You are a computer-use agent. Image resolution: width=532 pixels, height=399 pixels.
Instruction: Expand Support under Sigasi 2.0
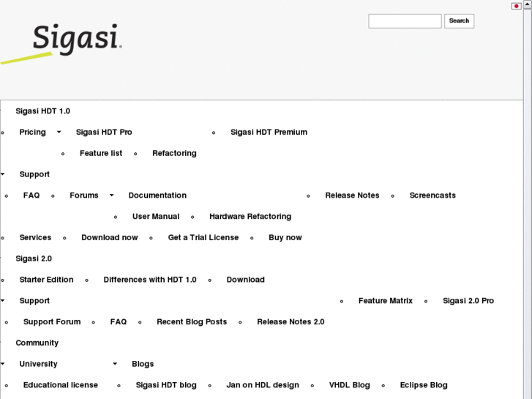coord(3,300)
